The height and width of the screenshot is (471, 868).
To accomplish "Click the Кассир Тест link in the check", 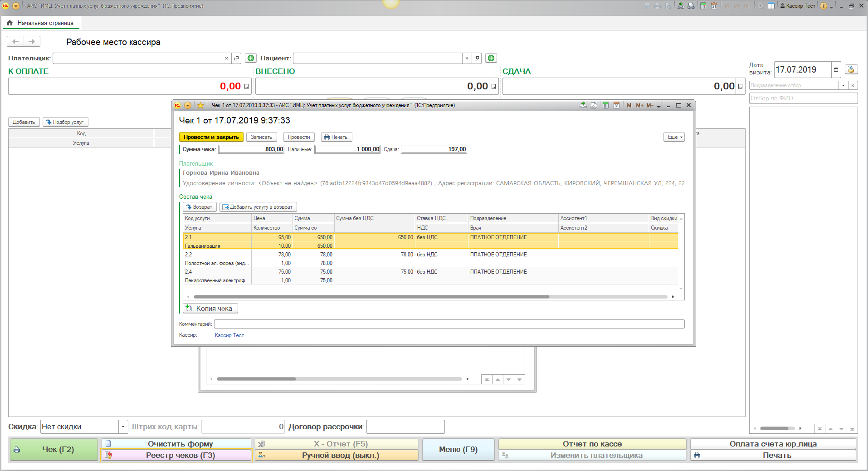I will point(229,335).
